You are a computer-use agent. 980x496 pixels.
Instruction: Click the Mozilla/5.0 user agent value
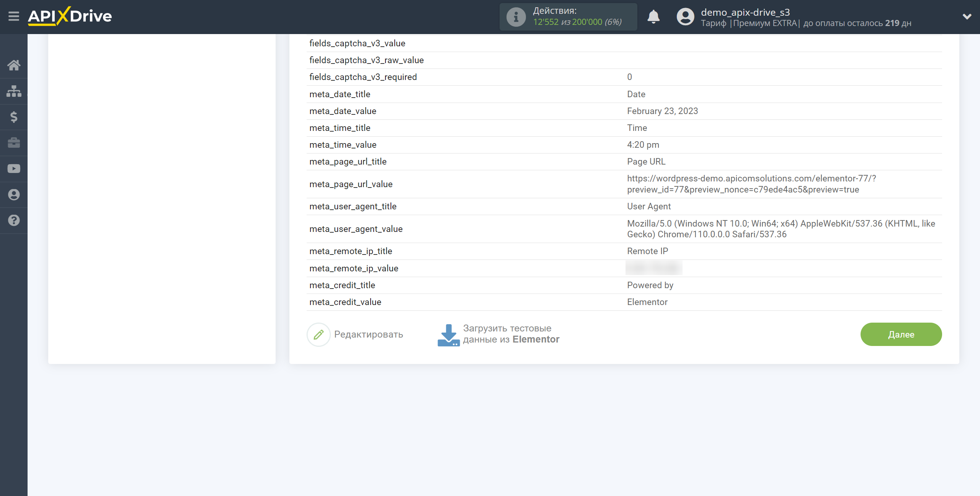click(x=781, y=229)
